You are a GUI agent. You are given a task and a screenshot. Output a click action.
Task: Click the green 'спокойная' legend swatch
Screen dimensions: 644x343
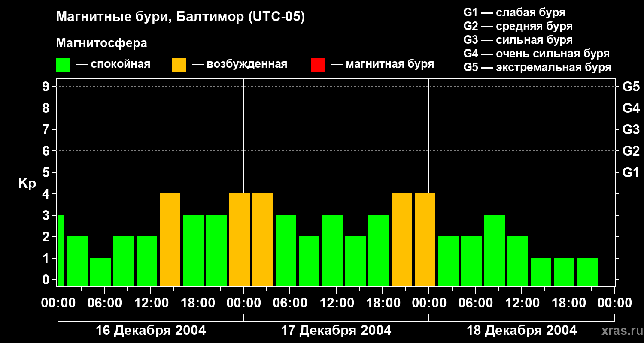pyautogui.click(x=63, y=65)
